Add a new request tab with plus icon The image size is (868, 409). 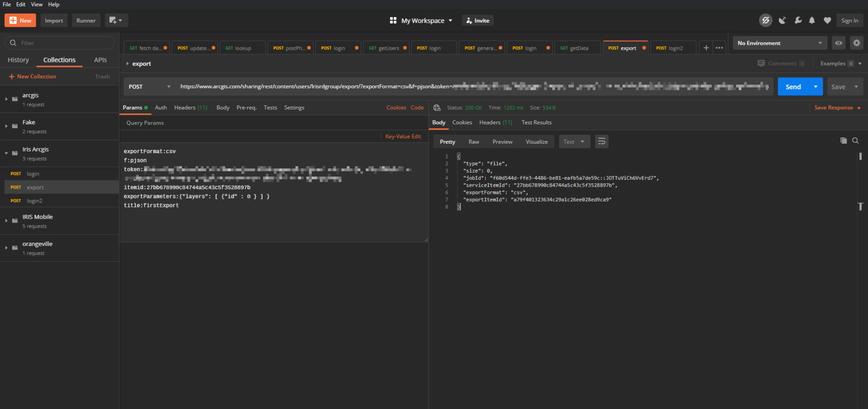(706, 48)
